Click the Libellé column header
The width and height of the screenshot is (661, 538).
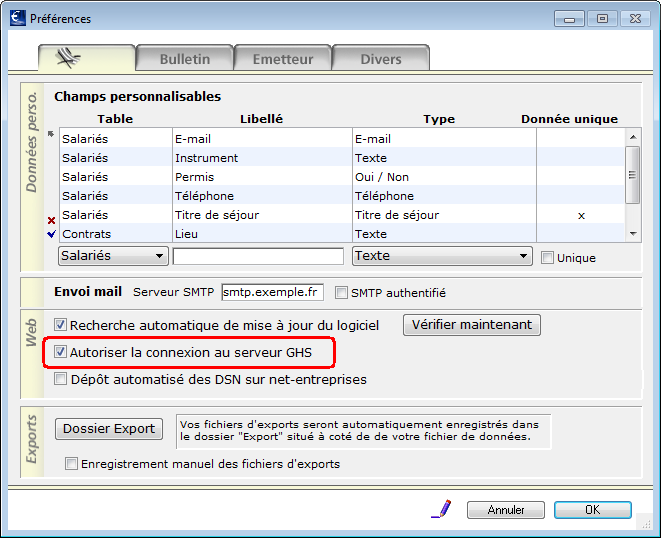tap(261, 119)
